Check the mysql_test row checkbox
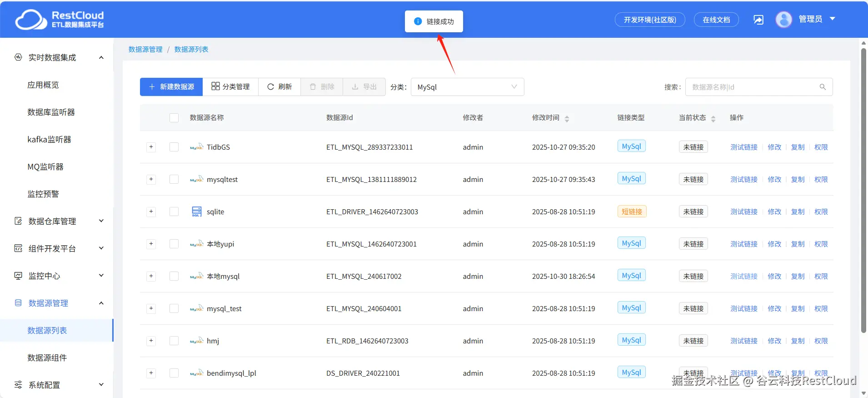 (x=174, y=308)
